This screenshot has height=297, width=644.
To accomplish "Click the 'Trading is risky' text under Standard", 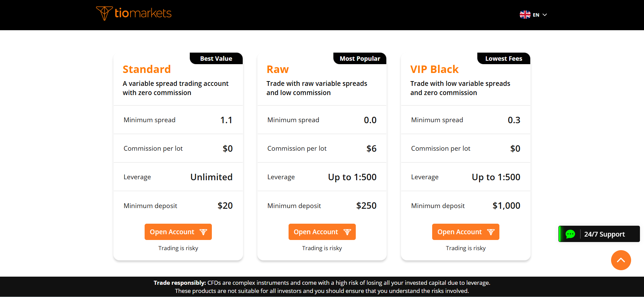I will pos(178,248).
